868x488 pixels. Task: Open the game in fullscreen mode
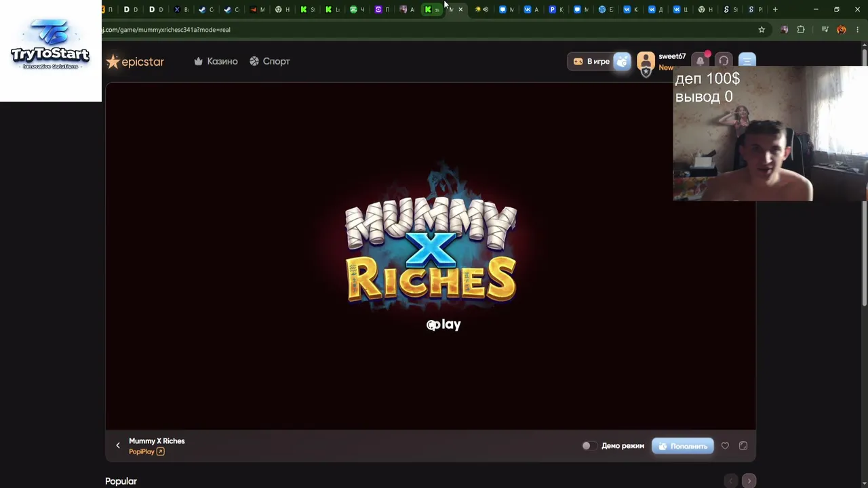coord(743,446)
